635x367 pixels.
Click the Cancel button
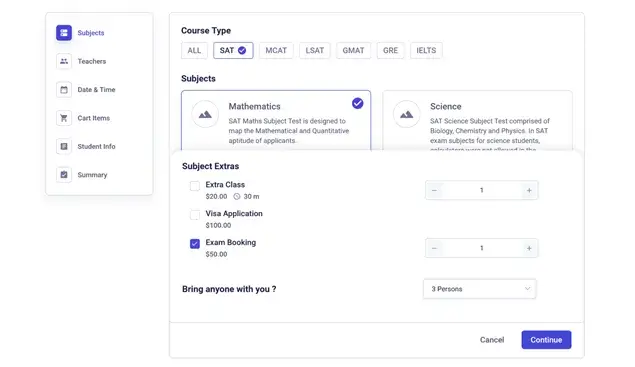[492, 340]
